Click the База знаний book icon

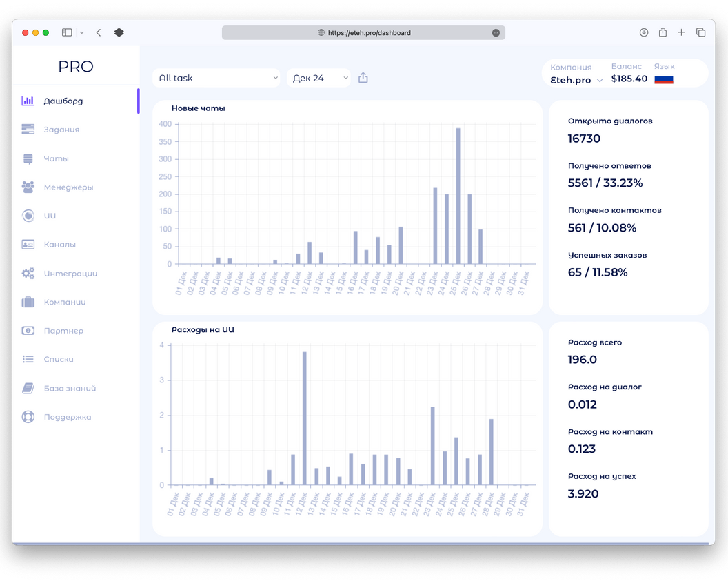(28, 388)
